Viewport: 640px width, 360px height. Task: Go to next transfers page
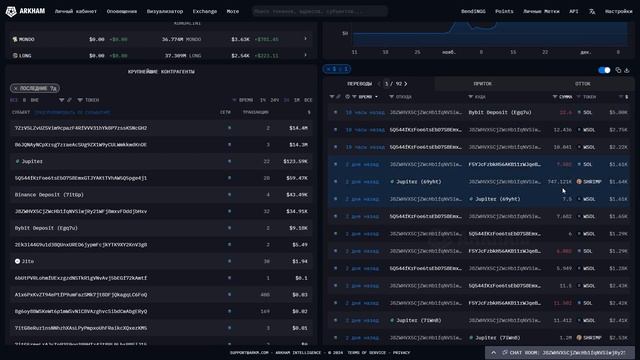(x=406, y=84)
